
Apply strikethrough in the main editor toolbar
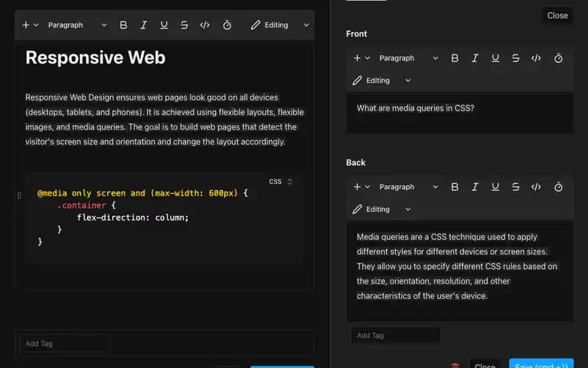[x=184, y=25]
